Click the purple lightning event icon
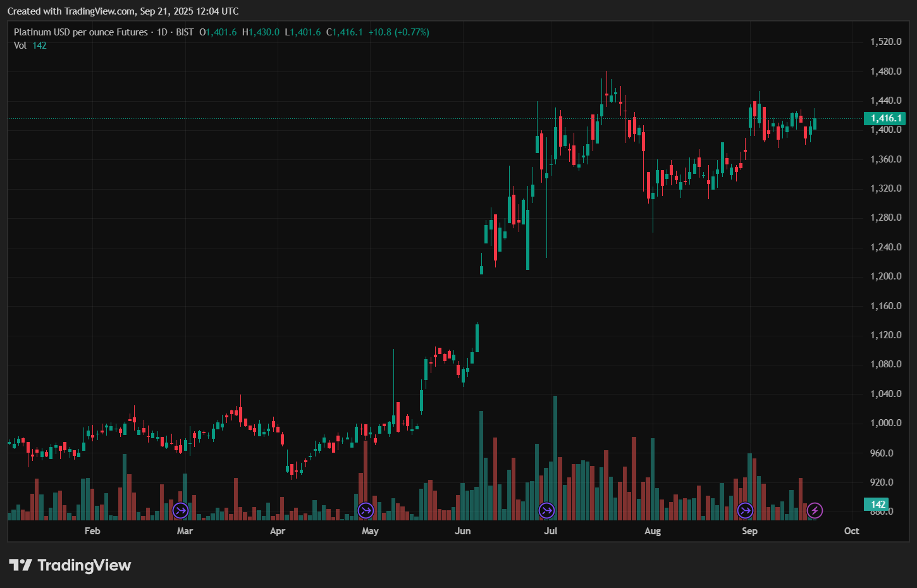This screenshot has width=917, height=588. [x=815, y=510]
